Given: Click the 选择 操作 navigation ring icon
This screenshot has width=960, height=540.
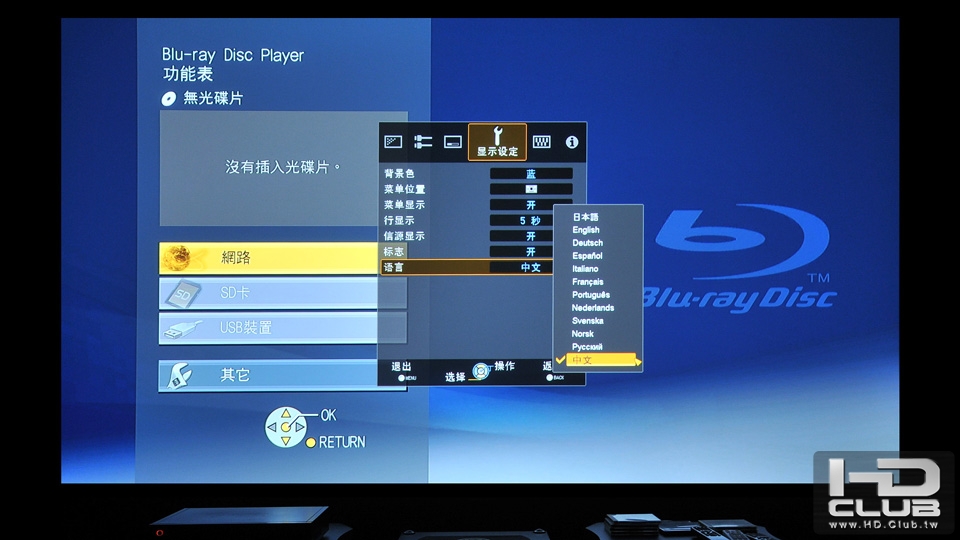Looking at the screenshot, I should pyautogui.click(x=481, y=371).
